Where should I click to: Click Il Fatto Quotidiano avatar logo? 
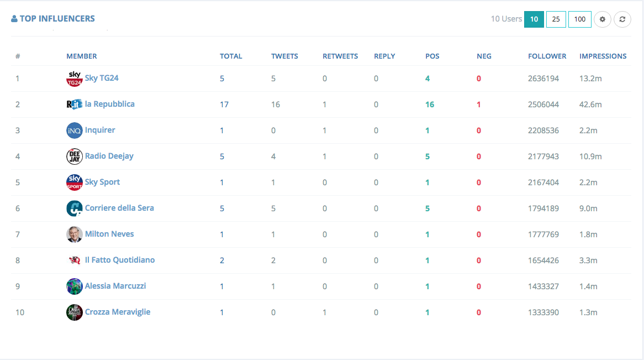coord(75,260)
